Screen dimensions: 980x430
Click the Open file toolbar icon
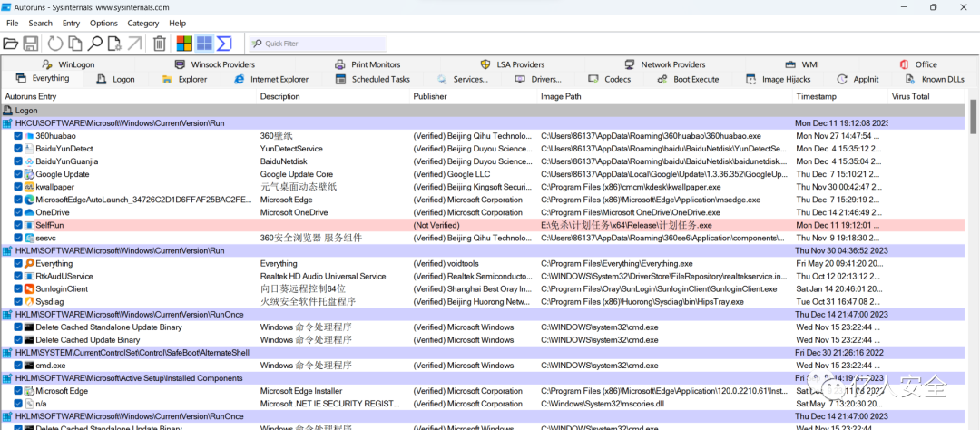[10, 44]
